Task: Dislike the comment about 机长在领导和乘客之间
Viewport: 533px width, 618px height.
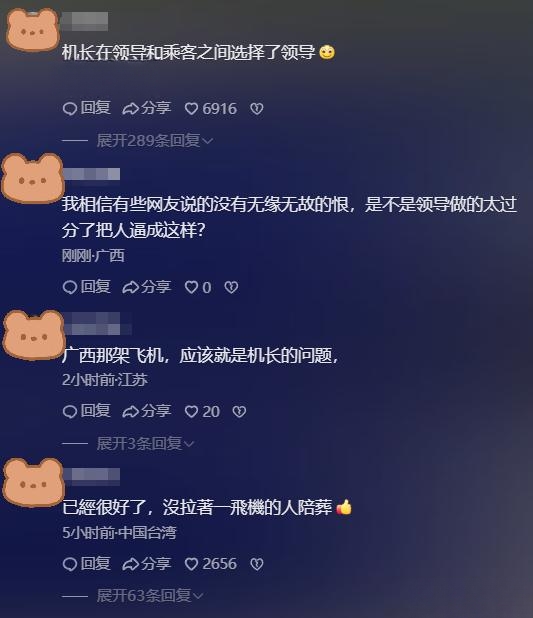Action: click(257, 109)
